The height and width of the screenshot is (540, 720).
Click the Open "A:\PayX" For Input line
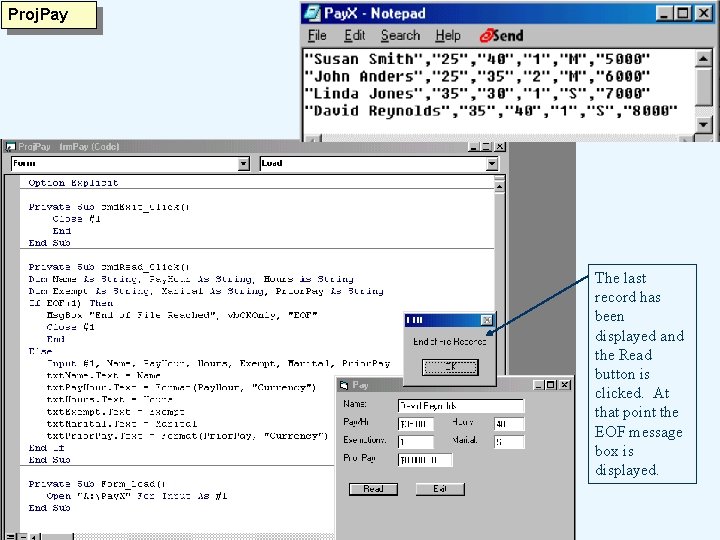coord(137,496)
